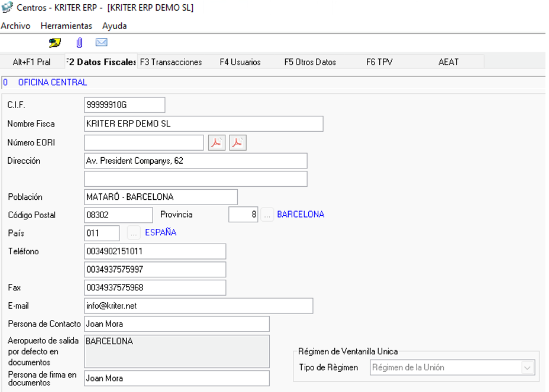Click the Persona de Contacto field
Screen dimensions: 549x392
pyautogui.click(x=177, y=324)
